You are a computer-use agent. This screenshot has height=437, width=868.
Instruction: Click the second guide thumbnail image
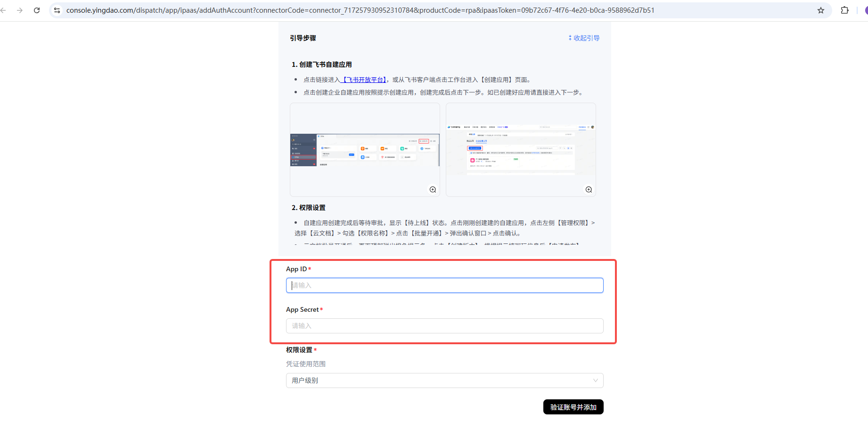(x=520, y=150)
